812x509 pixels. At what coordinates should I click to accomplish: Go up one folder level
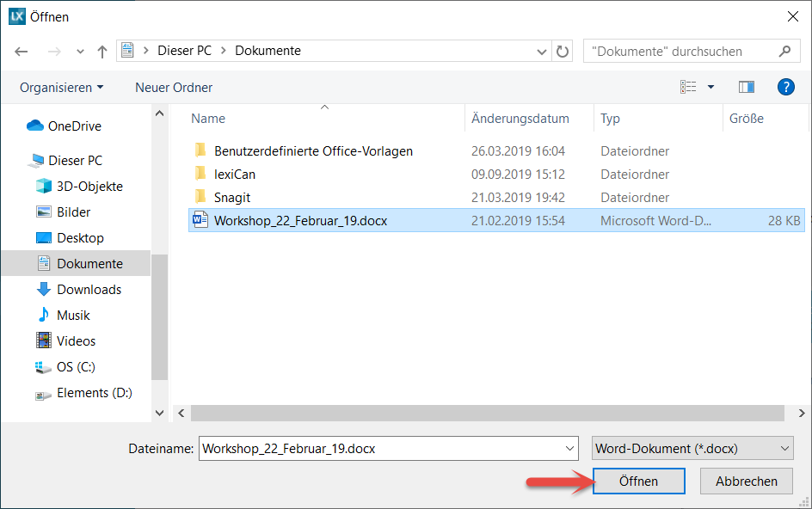(x=102, y=52)
